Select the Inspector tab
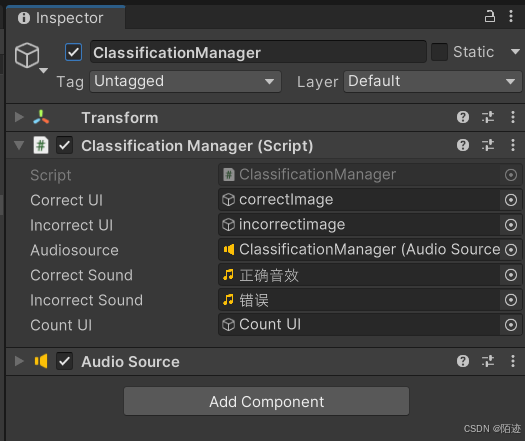This screenshot has height=441, width=525. (x=66, y=17)
